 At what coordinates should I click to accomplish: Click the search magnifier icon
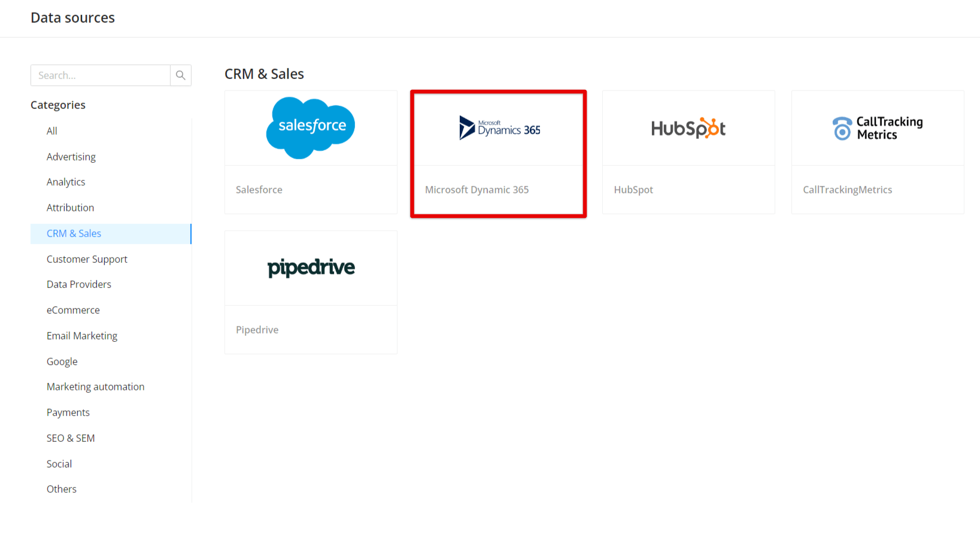181,75
